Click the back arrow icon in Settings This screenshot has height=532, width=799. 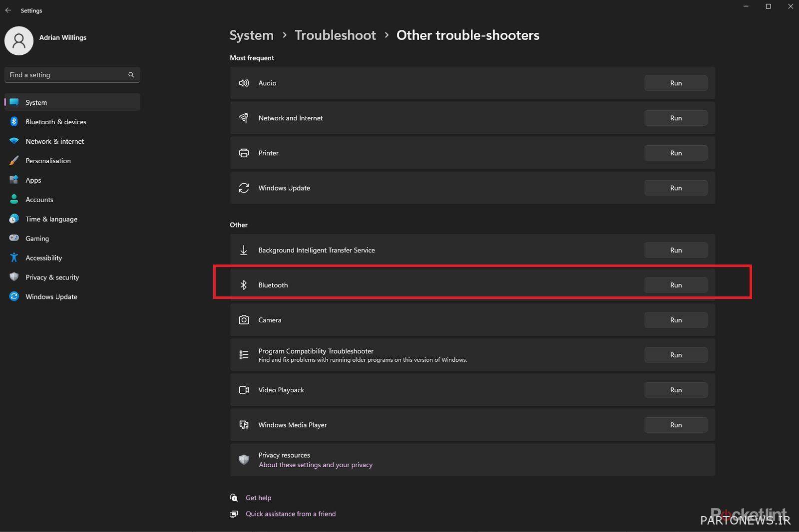(8, 10)
